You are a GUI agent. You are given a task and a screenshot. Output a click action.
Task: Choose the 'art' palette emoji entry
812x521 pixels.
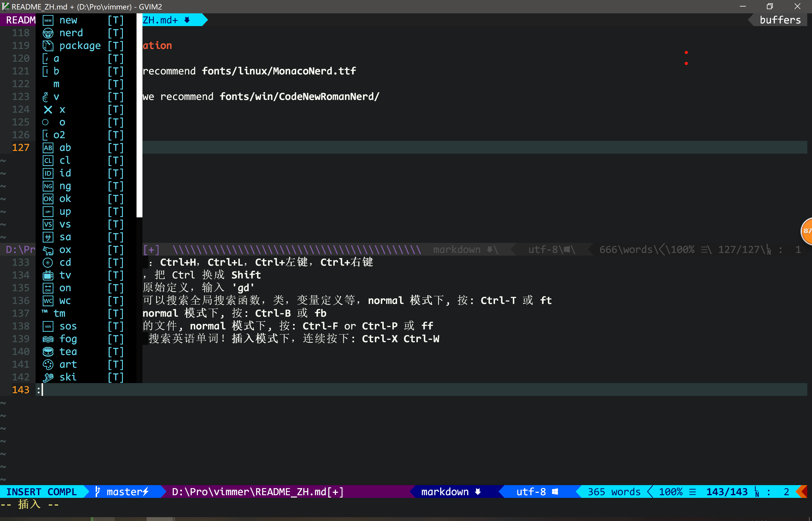tap(86, 365)
